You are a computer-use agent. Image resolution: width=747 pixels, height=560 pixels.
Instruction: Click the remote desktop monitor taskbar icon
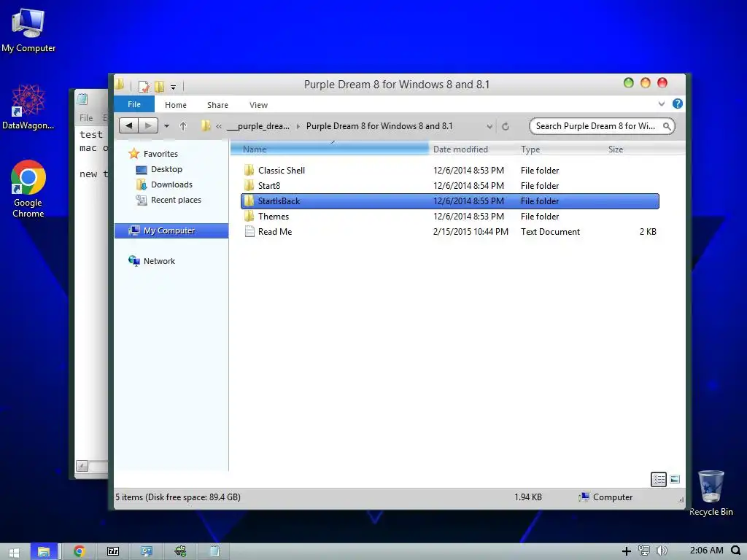[x=146, y=551]
